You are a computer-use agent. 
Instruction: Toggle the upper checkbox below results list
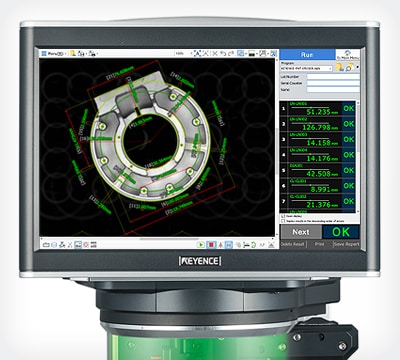point(284,216)
